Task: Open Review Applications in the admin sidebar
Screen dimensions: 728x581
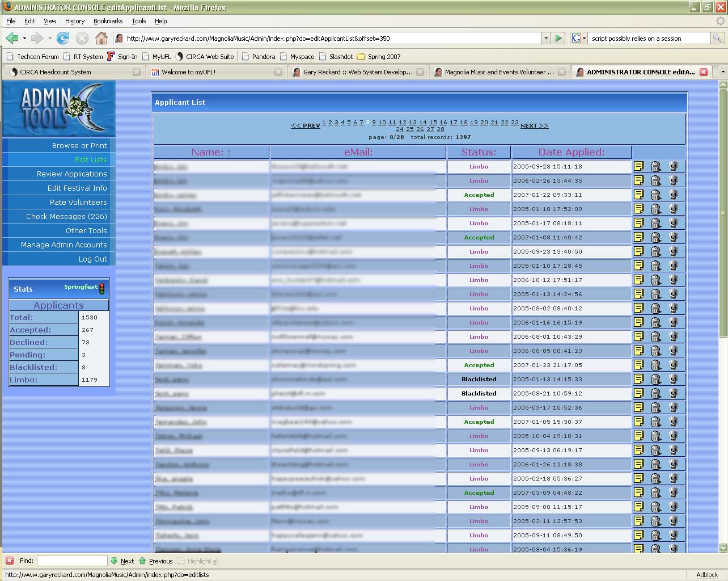Action: tap(71, 174)
